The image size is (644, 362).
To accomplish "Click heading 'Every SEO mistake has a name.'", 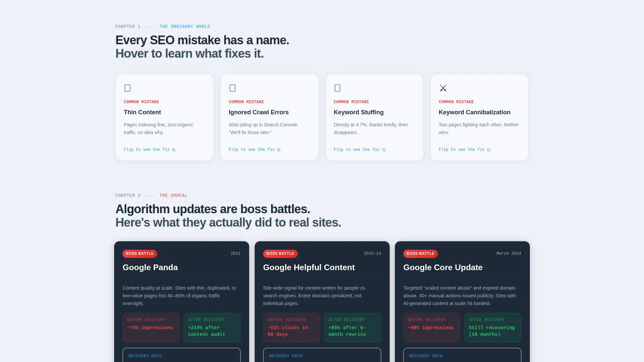I will pos(202,40).
